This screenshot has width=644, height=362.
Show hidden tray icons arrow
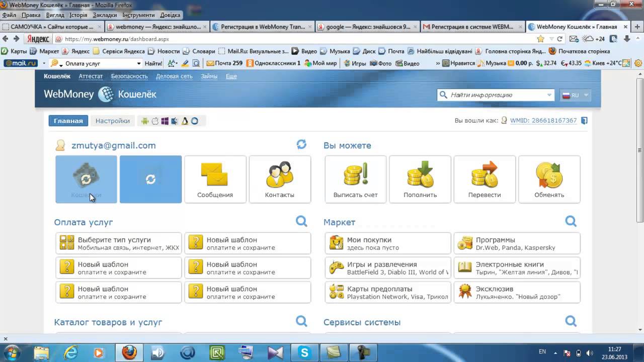555,352
